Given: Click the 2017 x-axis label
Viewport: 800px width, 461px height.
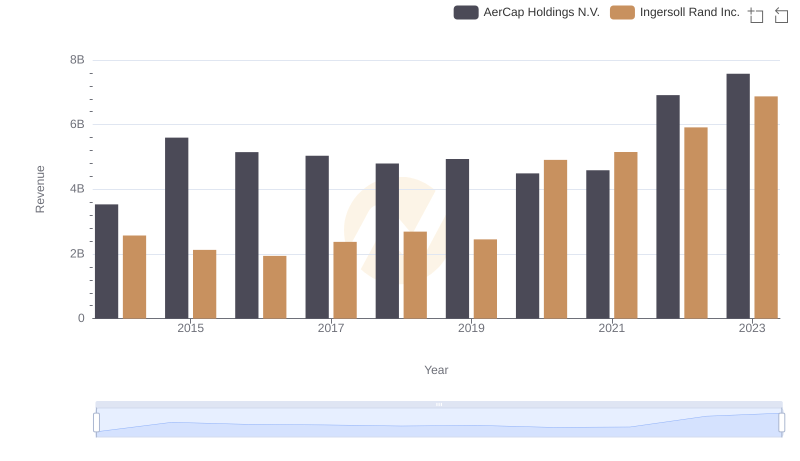Looking at the screenshot, I should pos(331,328).
